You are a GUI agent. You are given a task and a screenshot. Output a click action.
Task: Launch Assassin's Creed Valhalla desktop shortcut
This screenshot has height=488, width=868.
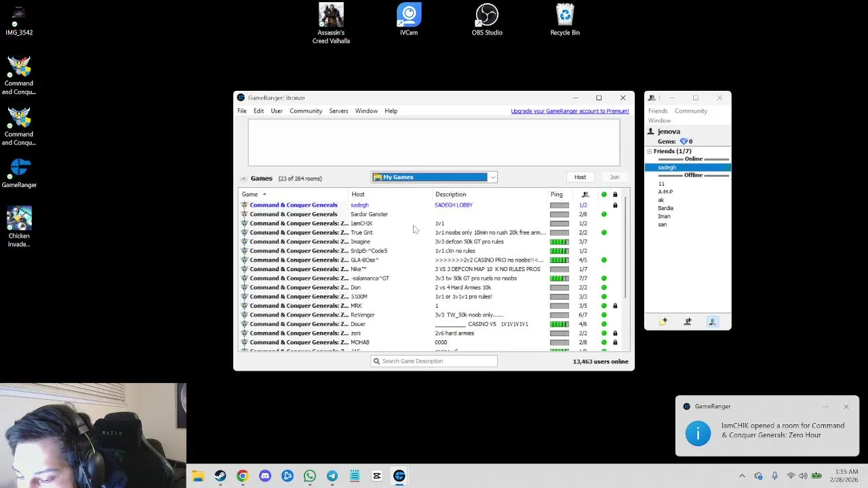(331, 23)
